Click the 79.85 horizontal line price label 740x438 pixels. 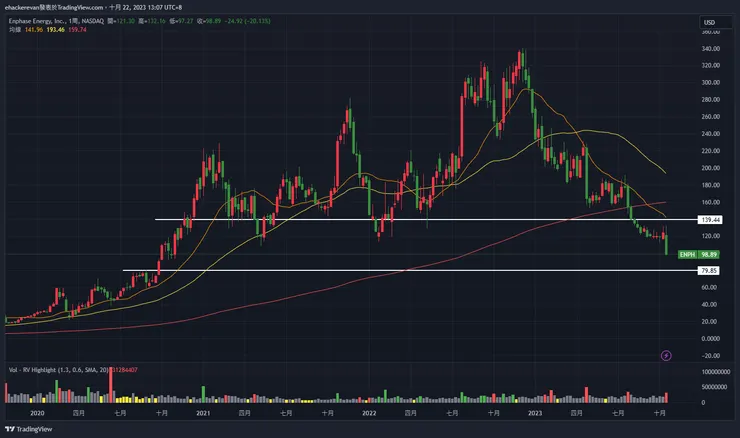[x=709, y=270]
